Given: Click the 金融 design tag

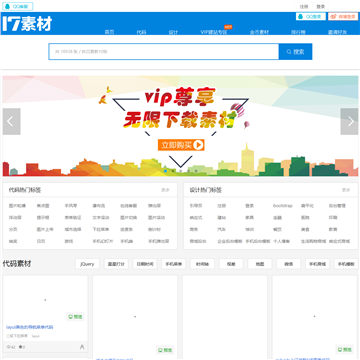Looking at the screenshot, I should pos(277,217).
